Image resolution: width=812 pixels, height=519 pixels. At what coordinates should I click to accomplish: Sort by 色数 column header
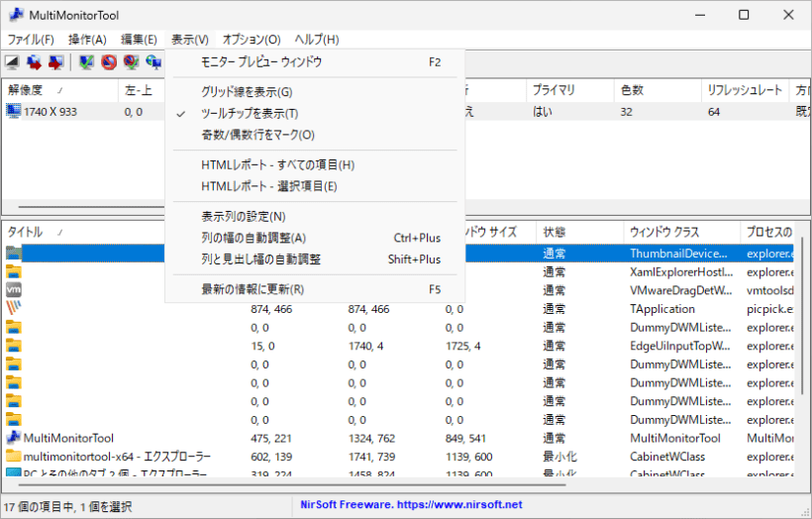point(658,90)
